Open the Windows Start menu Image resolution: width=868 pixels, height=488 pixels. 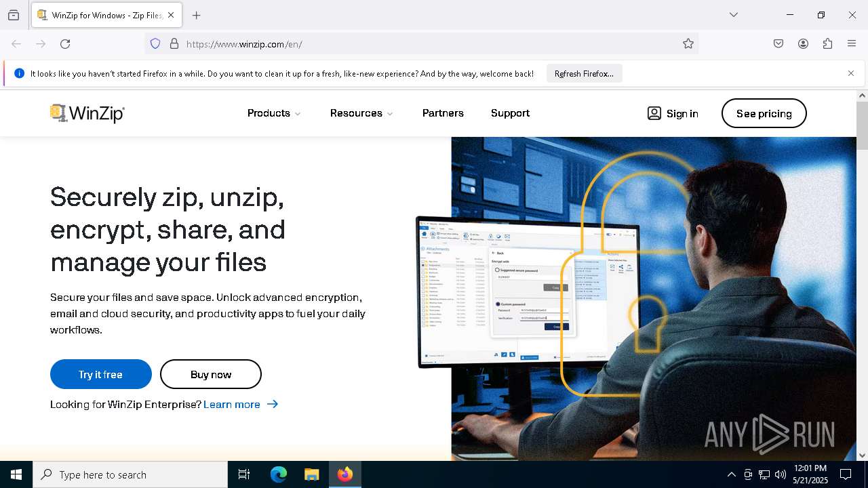(x=16, y=474)
